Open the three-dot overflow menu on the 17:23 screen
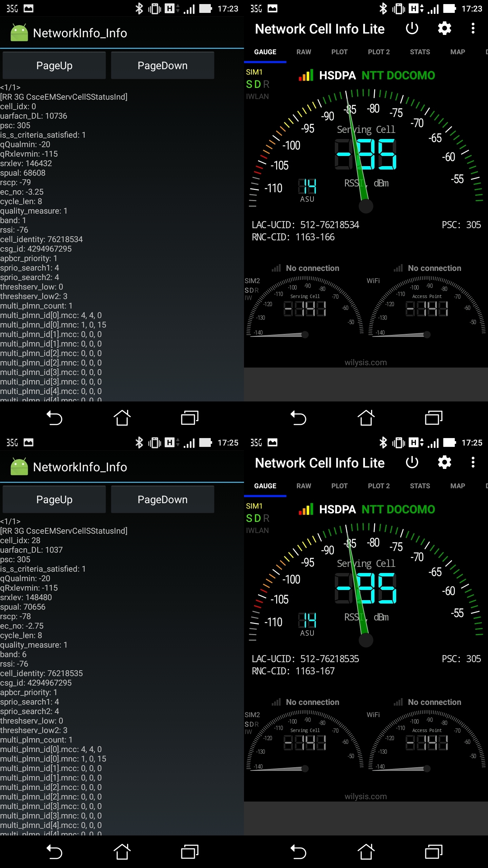Screen dimensions: 488x868 click(473, 29)
